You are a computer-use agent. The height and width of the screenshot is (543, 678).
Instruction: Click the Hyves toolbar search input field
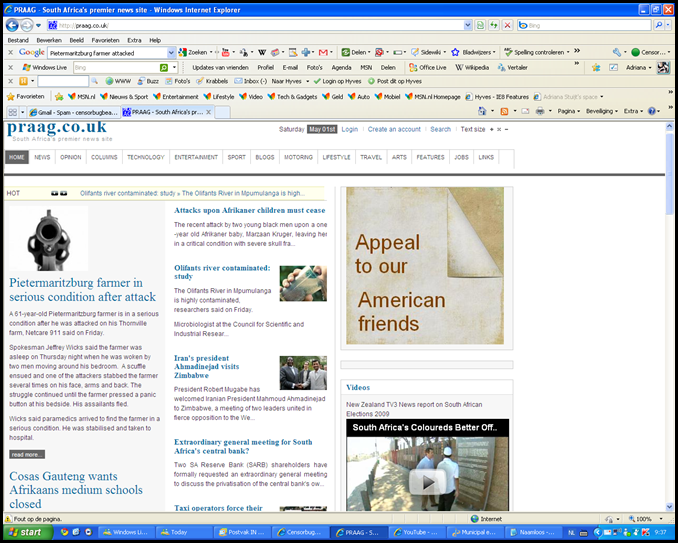(x=63, y=81)
